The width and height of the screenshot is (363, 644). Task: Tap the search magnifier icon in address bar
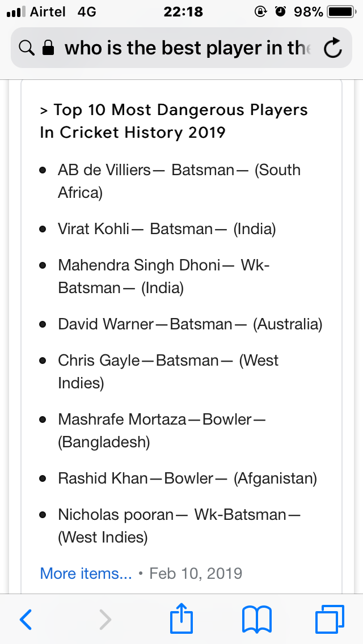[27, 48]
